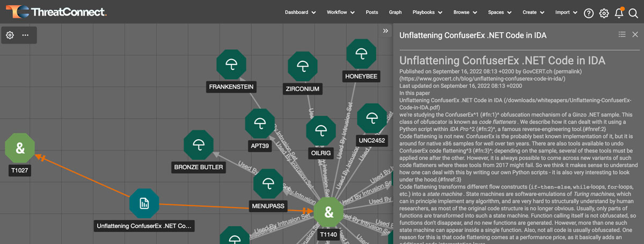
Task: Expand the Spaces dropdown
Action: click(x=500, y=12)
